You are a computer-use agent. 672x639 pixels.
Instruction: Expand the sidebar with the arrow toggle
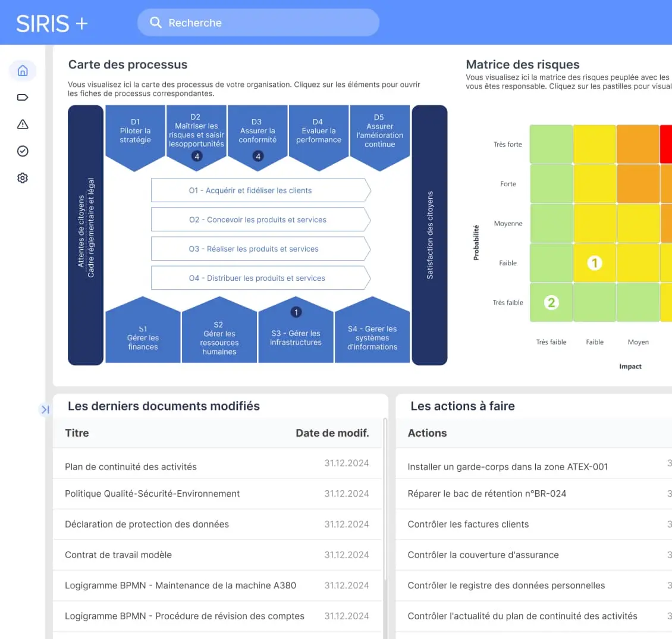tap(45, 409)
